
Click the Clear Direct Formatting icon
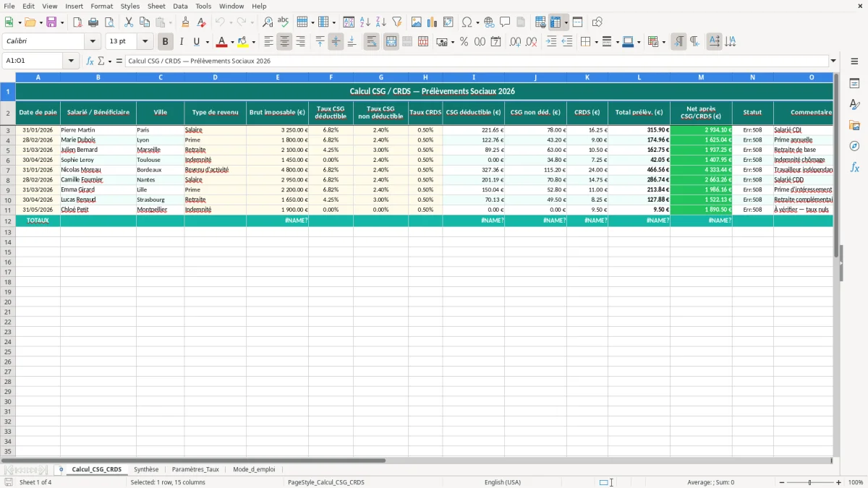pyautogui.click(x=201, y=22)
